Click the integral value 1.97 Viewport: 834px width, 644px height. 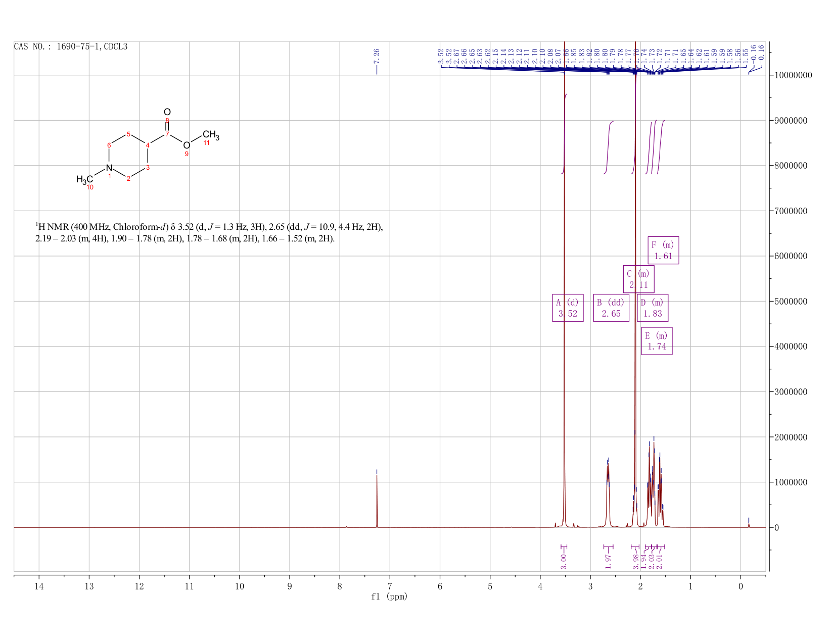pyautogui.click(x=608, y=561)
